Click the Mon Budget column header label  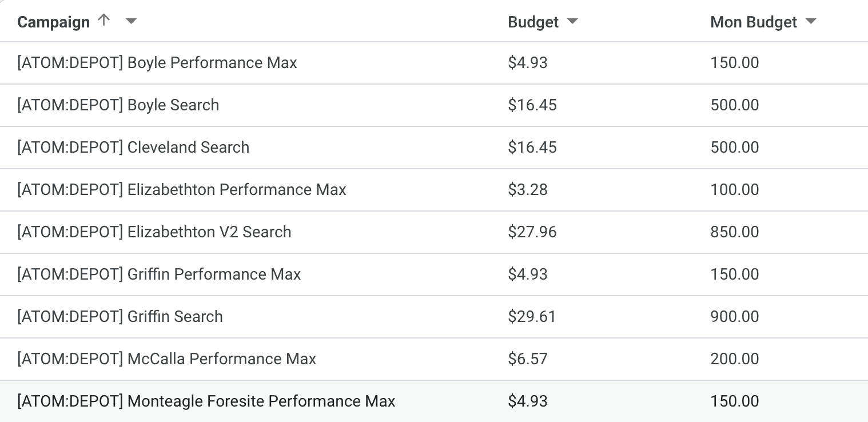(x=753, y=22)
